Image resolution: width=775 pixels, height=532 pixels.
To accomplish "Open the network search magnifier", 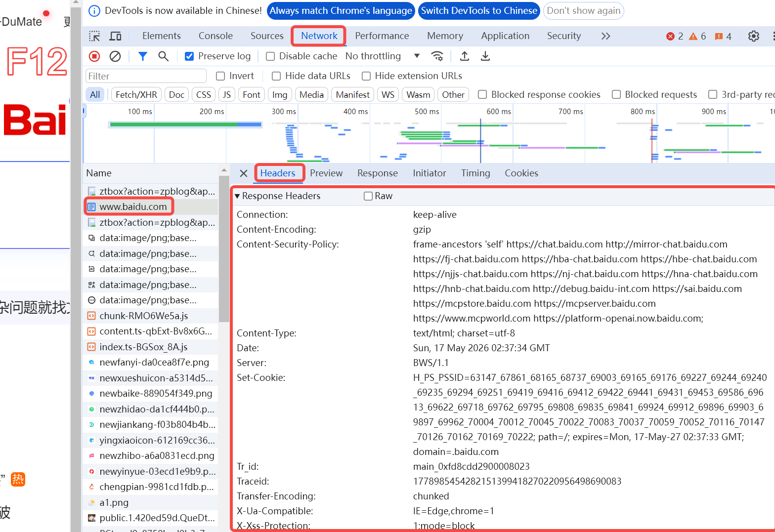I will pyautogui.click(x=163, y=56).
